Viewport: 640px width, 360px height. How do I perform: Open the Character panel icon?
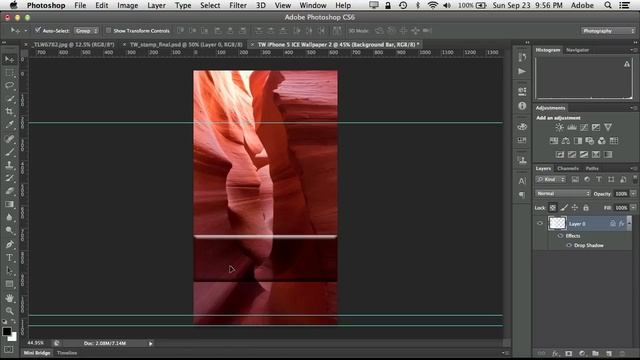pyautogui.click(x=522, y=181)
